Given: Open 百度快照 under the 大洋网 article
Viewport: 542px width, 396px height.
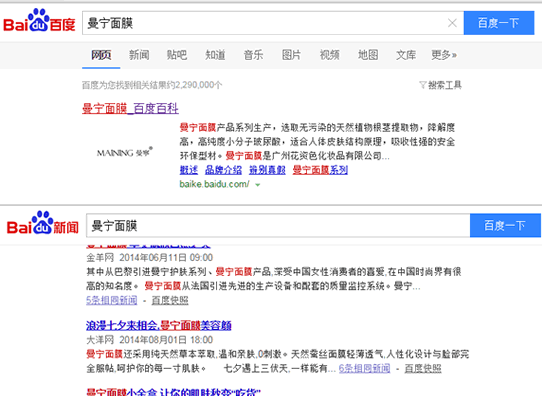Looking at the screenshot, I should tap(423, 368).
